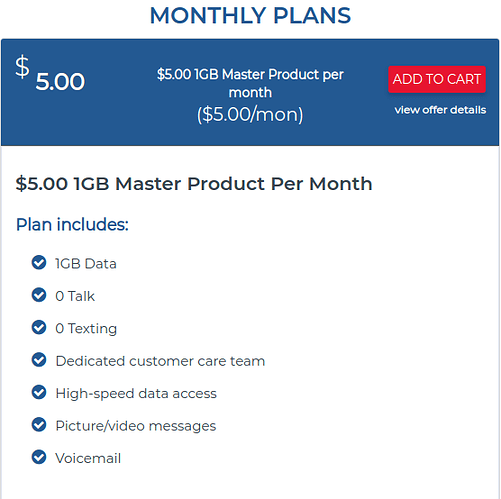Click the Dedicated customer care team text
The width and height of the screenshot is (501, 499).
tap(160, 361)
